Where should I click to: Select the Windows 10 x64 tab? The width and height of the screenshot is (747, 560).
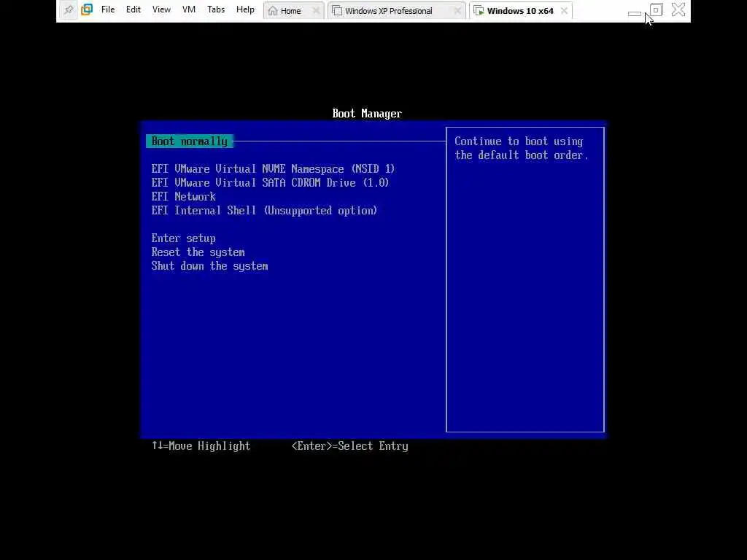coord(519,10)
